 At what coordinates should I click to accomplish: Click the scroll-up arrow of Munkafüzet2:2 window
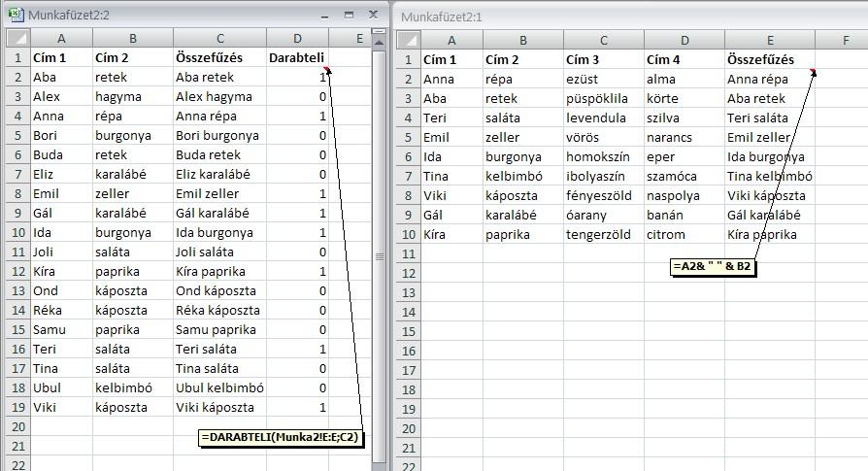click(380, 42)
